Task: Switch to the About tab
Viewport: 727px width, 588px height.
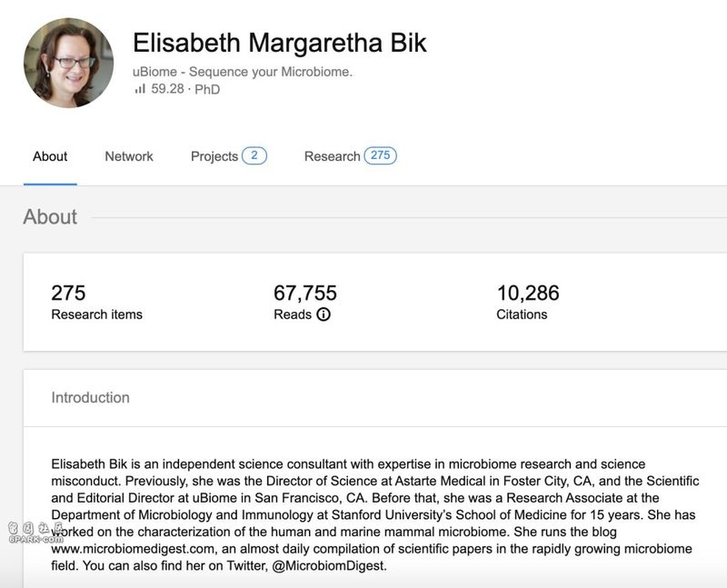Action: click(x=50, y=156)
